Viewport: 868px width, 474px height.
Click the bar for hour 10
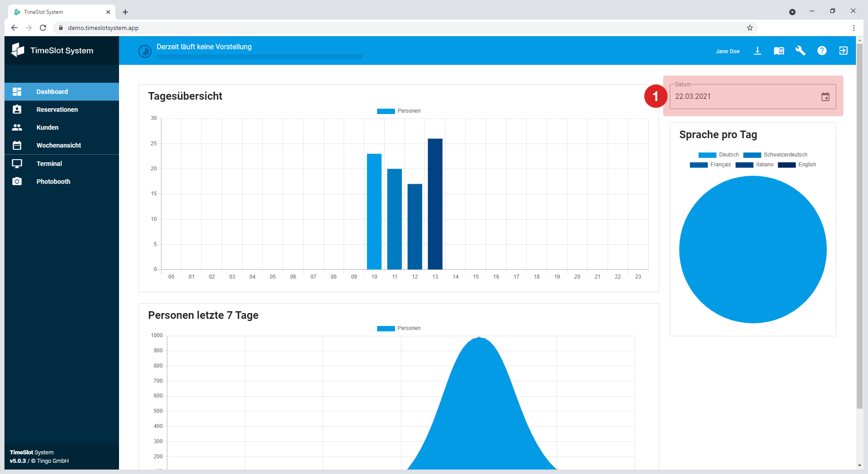point(374,212)
